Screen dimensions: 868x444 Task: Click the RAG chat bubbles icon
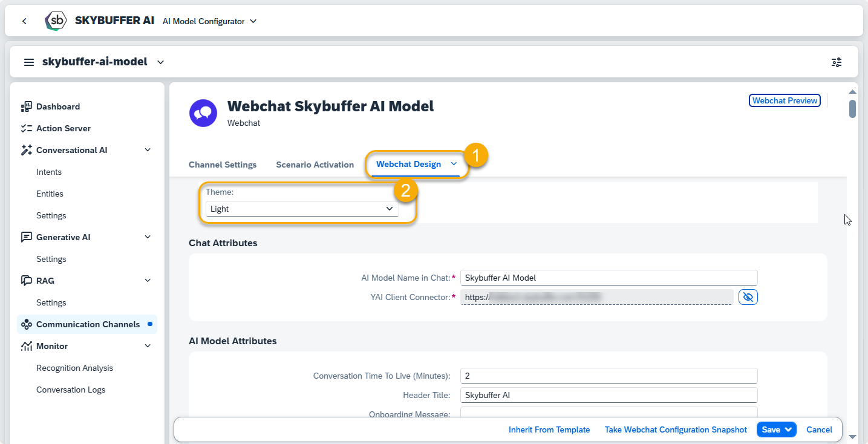tap(26, 281)
